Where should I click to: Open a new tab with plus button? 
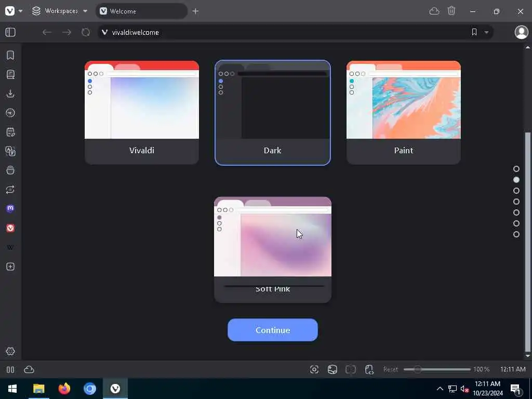click(x=195, y=11)
